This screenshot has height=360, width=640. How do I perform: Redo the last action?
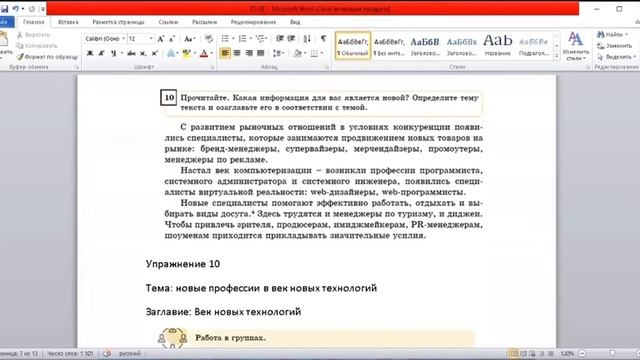click(x=31, y=9)
